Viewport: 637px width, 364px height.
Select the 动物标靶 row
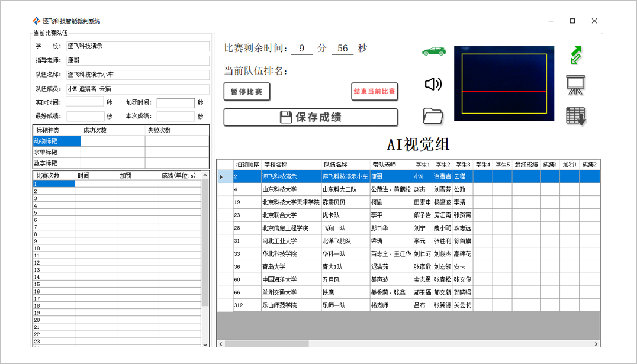121,141
